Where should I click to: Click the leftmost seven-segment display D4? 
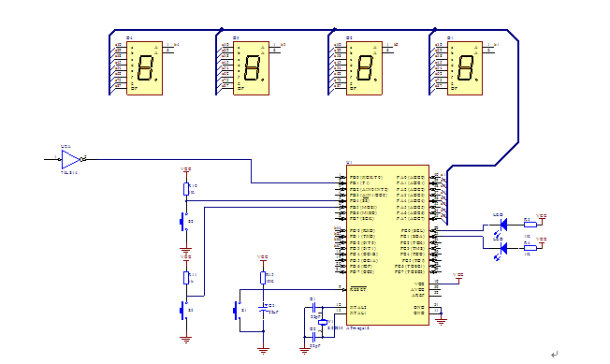(144, 68)
